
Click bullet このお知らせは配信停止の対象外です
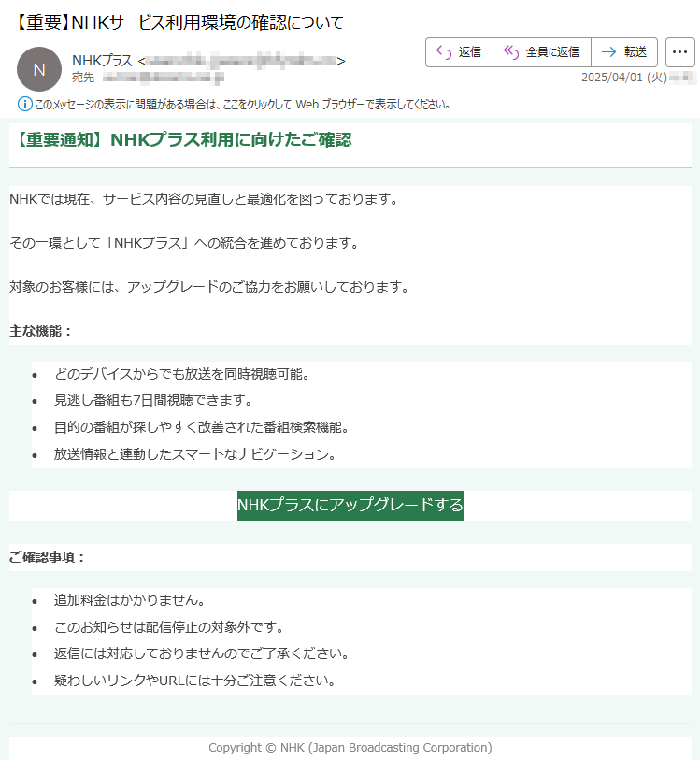pos(168,627)
